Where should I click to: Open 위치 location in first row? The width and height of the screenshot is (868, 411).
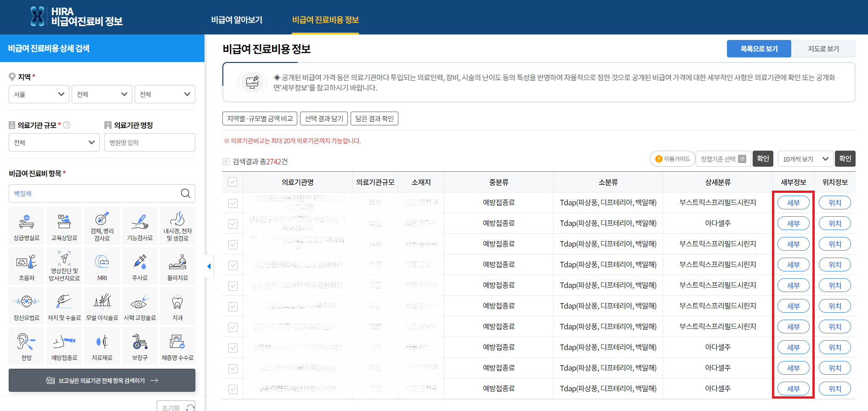click(x=834, y=203)
